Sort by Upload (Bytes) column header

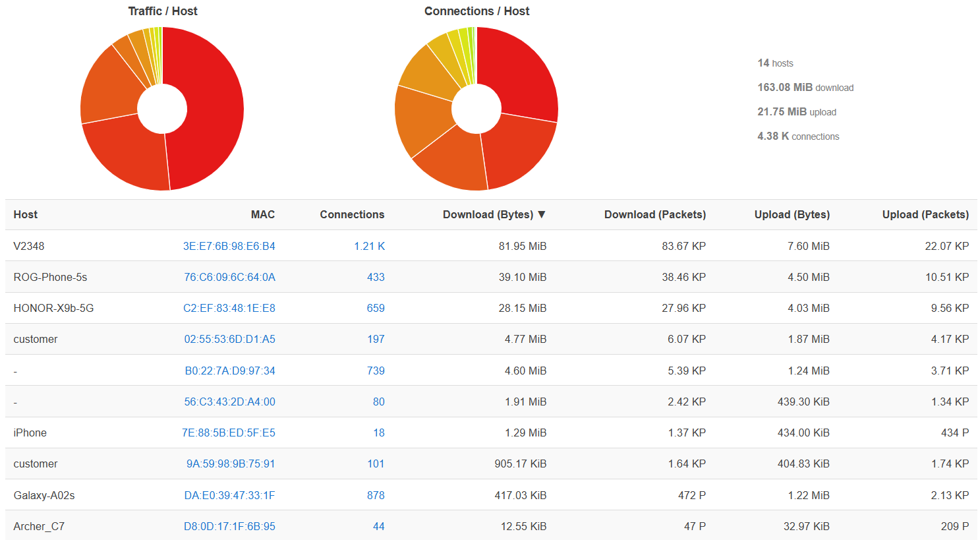(792, 214)
